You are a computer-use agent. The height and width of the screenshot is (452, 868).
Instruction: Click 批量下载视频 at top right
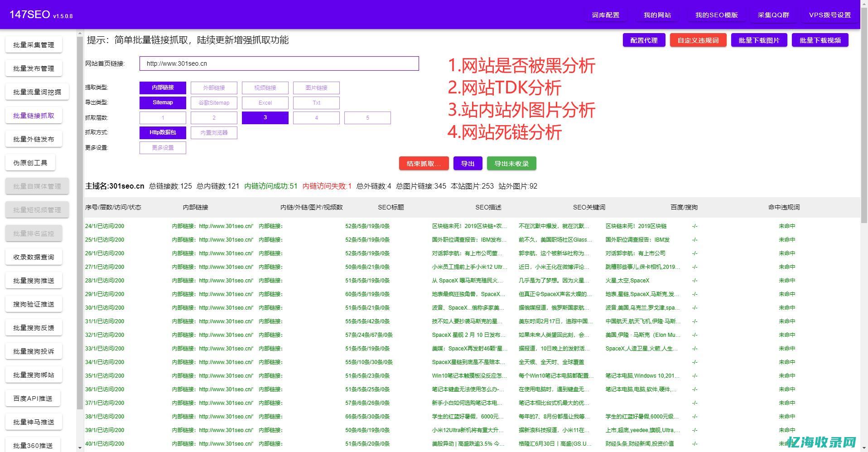coord(820,40)
